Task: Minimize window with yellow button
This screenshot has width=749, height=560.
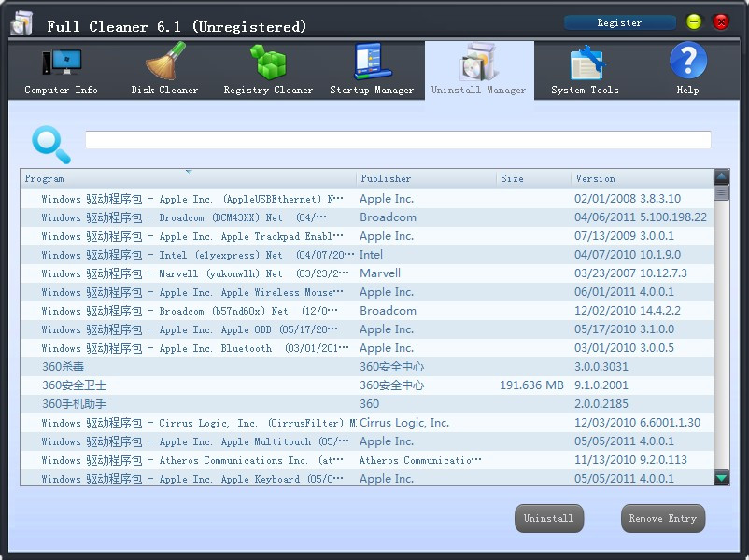Action: (x=694, y=21)
